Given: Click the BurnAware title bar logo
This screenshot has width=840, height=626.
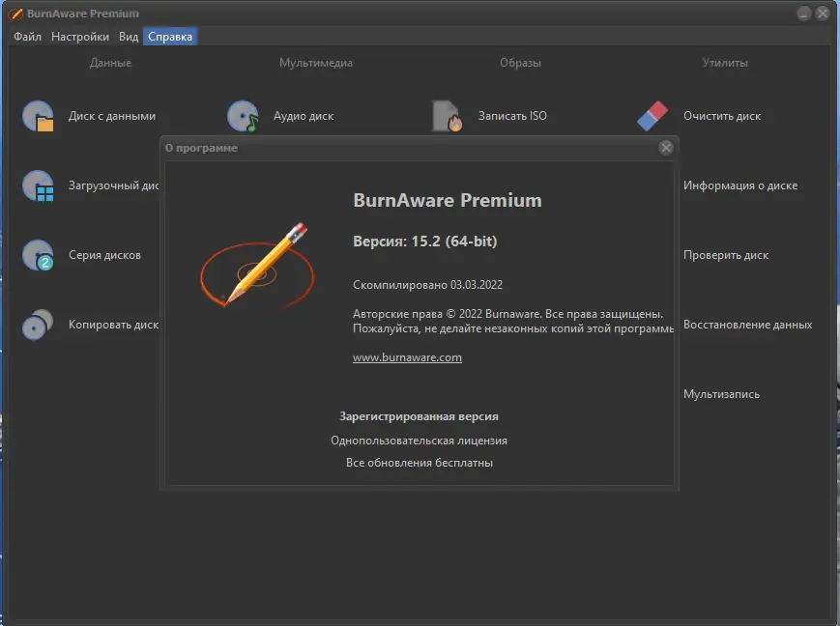Looking at the screenshot, I should click(x=15, y=14).
